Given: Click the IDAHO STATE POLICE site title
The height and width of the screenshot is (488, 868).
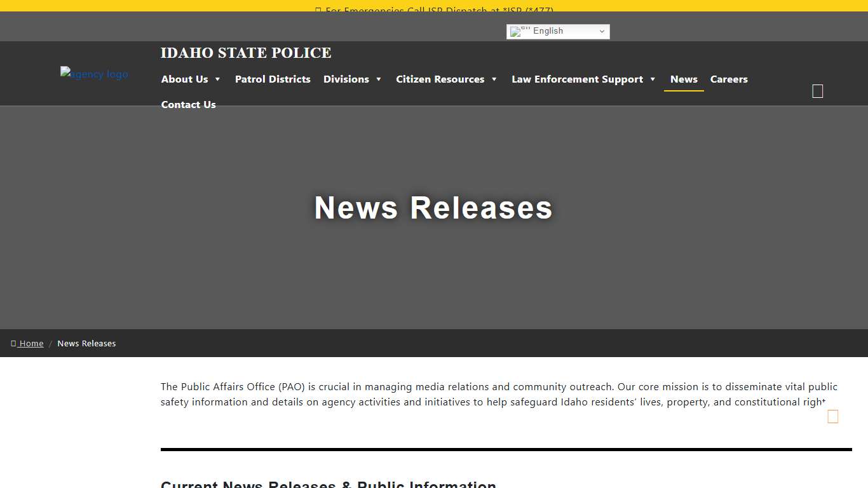Looking at the screenshot, I should pyautogui.click(x=246, y=53).
